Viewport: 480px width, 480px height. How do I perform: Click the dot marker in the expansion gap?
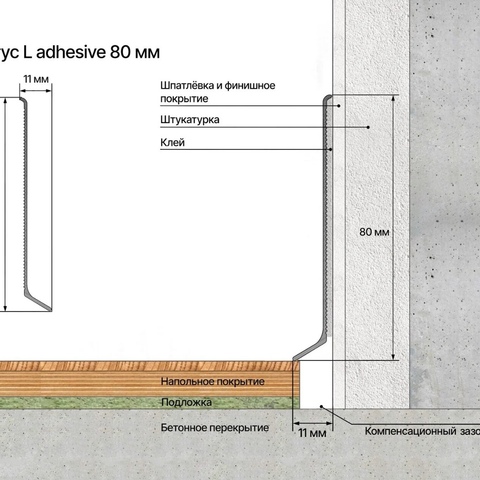[x=321, y=406]
